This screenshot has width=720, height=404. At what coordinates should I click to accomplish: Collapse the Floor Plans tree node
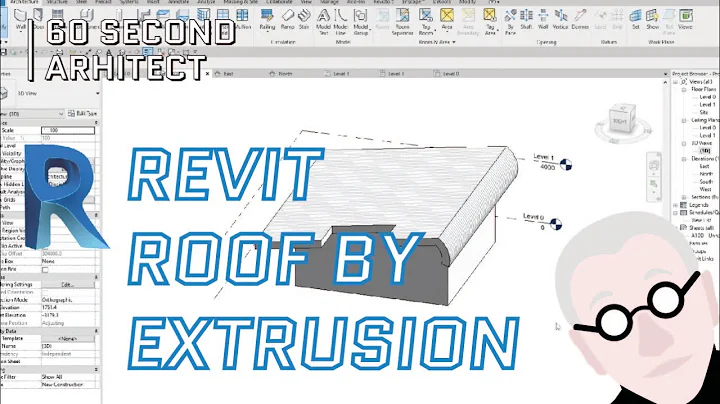(x=684, y=90)
